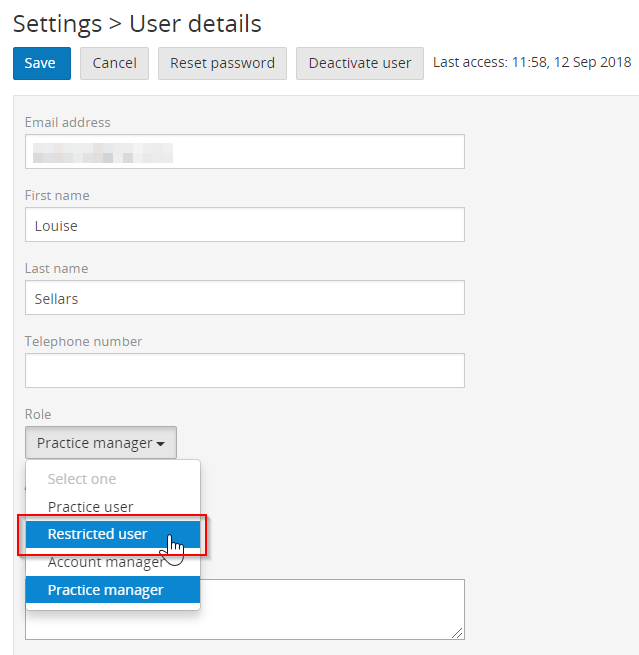The height and width of the screenshot is (655, 639).
Task: Click the Last access timestamp text
Action: [532, 62]
